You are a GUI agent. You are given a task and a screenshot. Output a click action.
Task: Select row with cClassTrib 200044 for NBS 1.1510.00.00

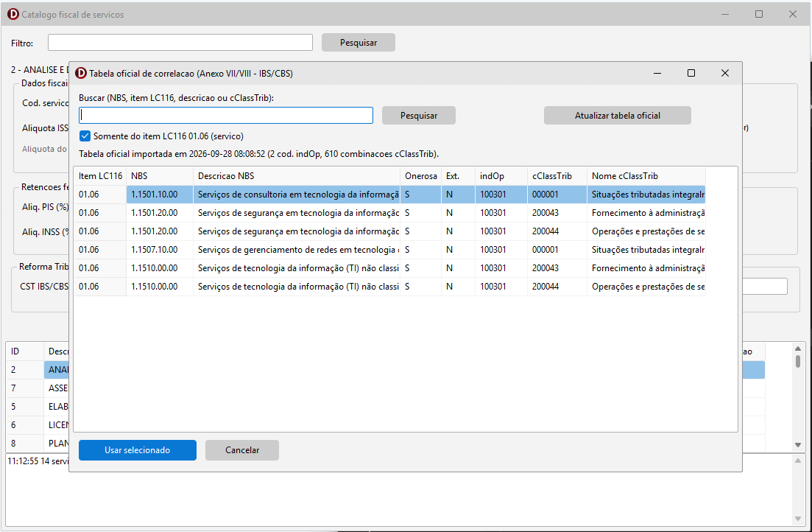tap(389, 286)
